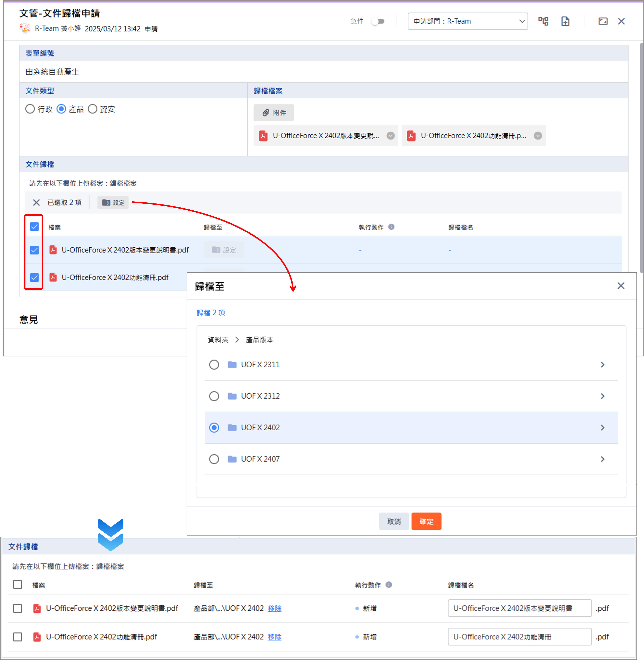
Task: Choose the UOF X 2407 radio button
Action: tap(214, 459)
